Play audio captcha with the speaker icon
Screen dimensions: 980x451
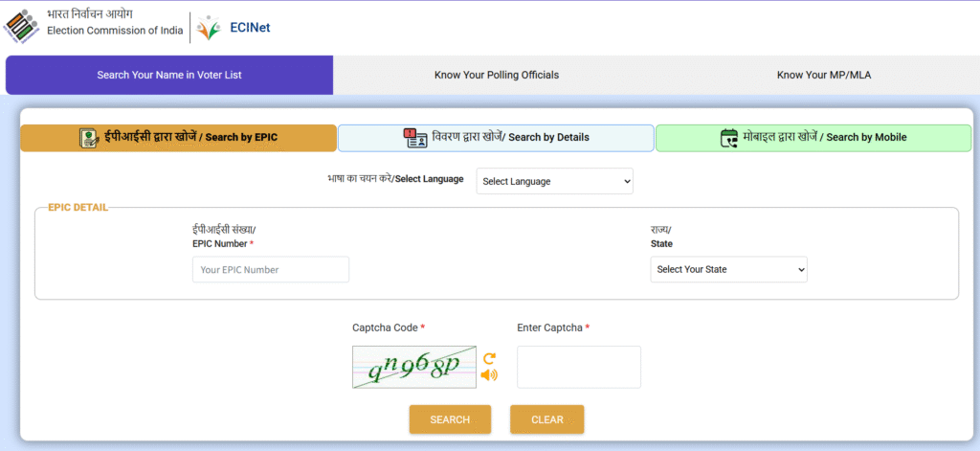tap(489, 374)
